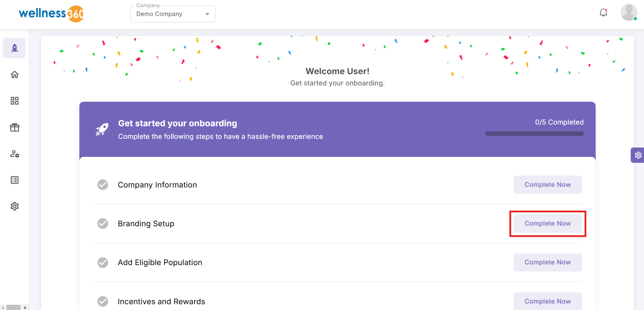
Task: Click Complete Now for Incentives and Rewards
Action: pos(548,301)
